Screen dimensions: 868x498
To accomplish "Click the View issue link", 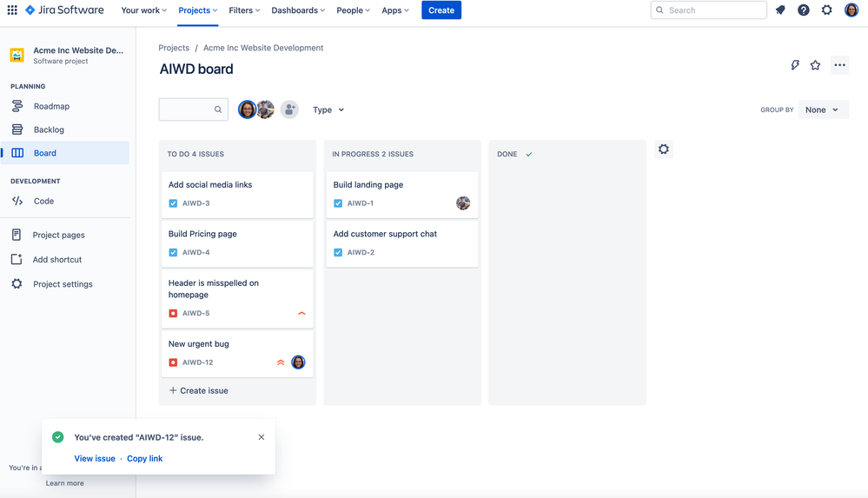I will (95, 459).
